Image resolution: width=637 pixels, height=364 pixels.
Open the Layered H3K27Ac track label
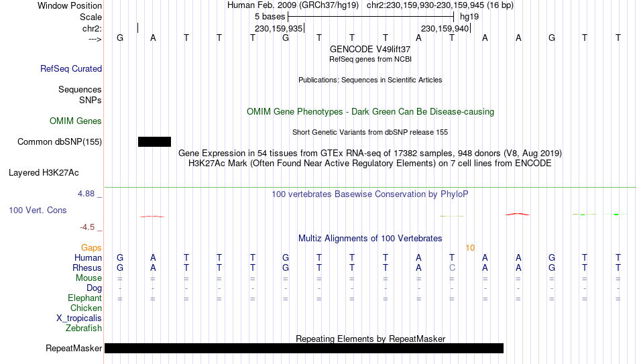(x=44, y=173)
